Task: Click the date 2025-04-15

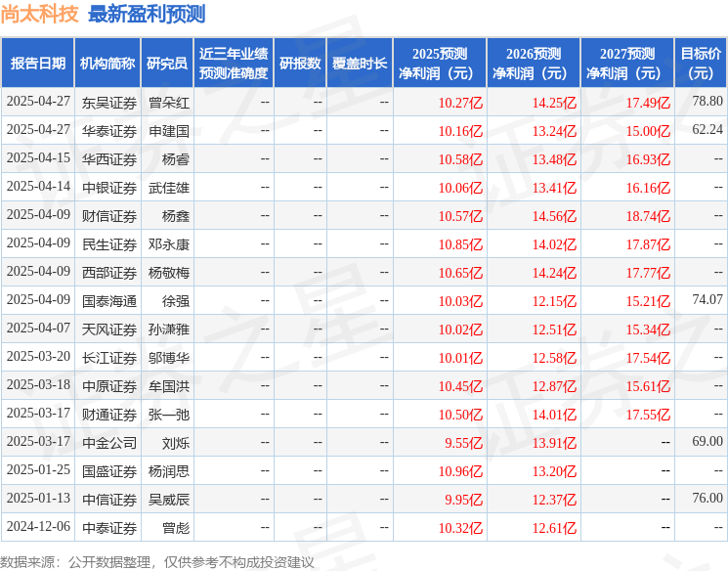Action: coord(38,157)
